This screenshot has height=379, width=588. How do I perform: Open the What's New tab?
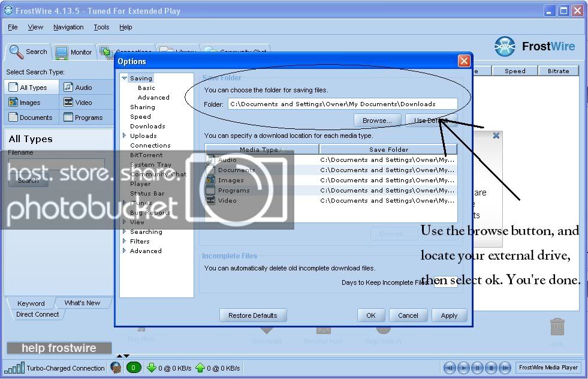point(82,303)
